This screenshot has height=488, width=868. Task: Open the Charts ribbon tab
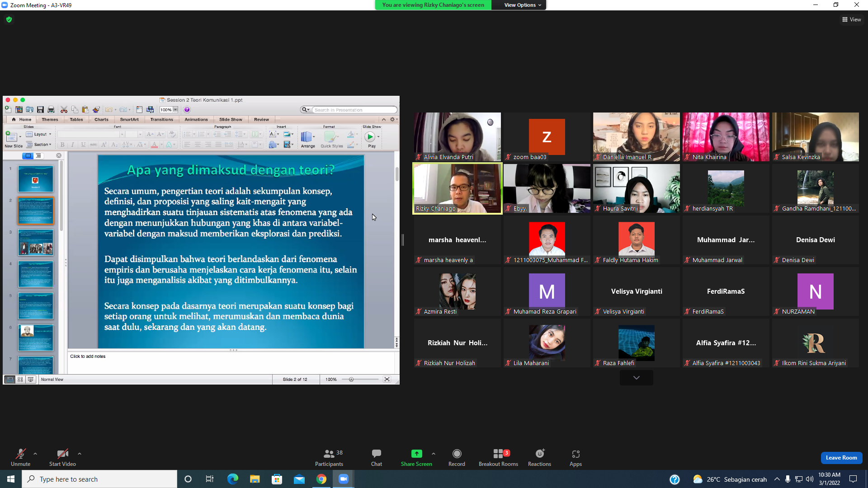pyautogui.click(x=101, y=120)
